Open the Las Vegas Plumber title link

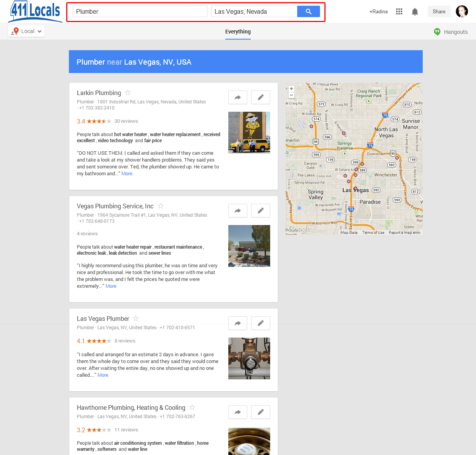[x=103, y=319]
